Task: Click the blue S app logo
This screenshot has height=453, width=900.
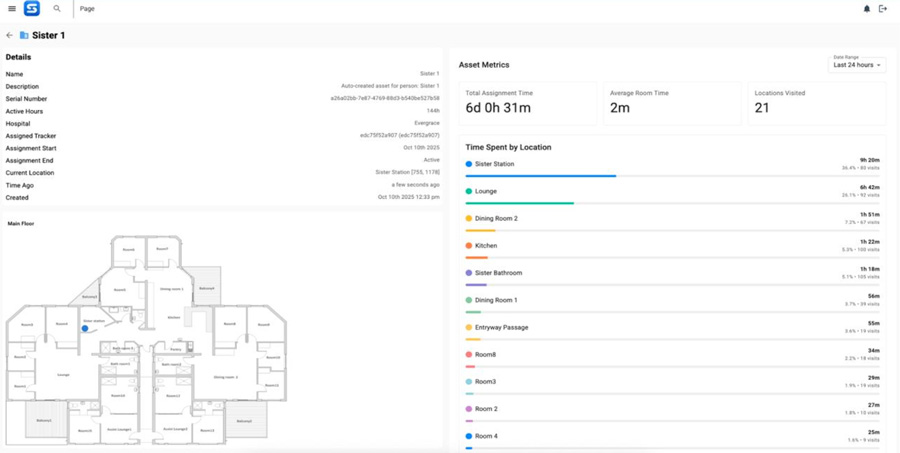Action: 32,9
